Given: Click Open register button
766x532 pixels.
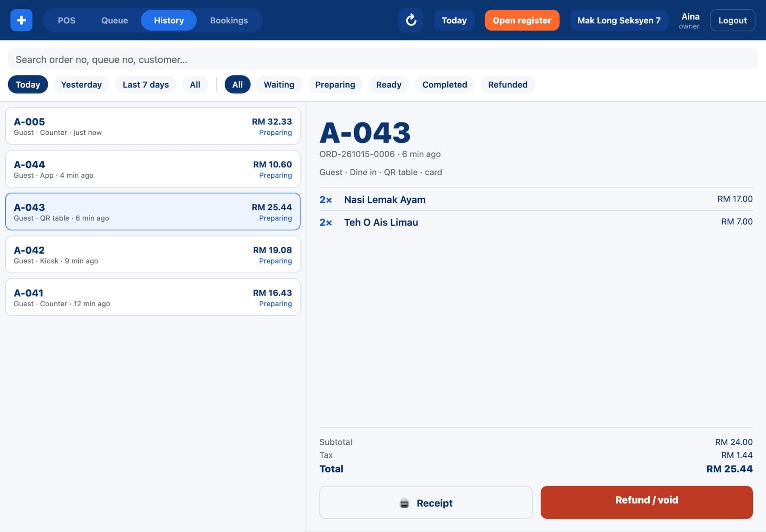Looking at the screenshot, I should 522,20.
